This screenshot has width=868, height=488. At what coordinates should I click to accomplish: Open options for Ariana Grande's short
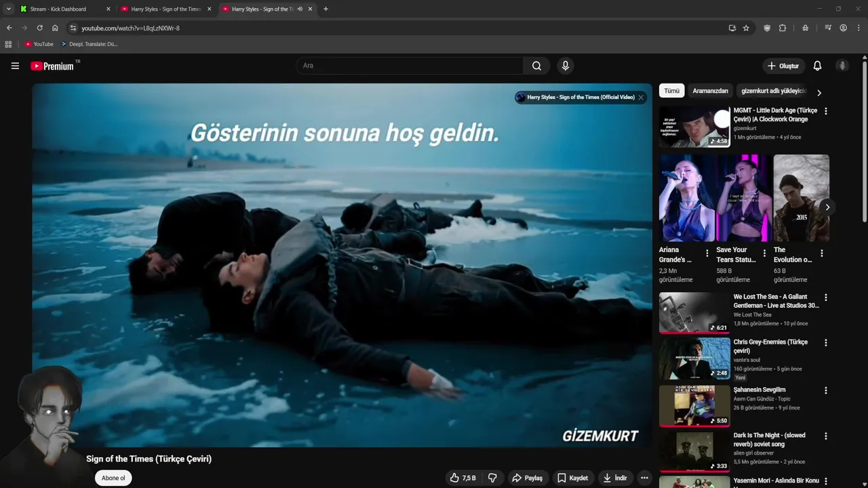coord(707,253)
